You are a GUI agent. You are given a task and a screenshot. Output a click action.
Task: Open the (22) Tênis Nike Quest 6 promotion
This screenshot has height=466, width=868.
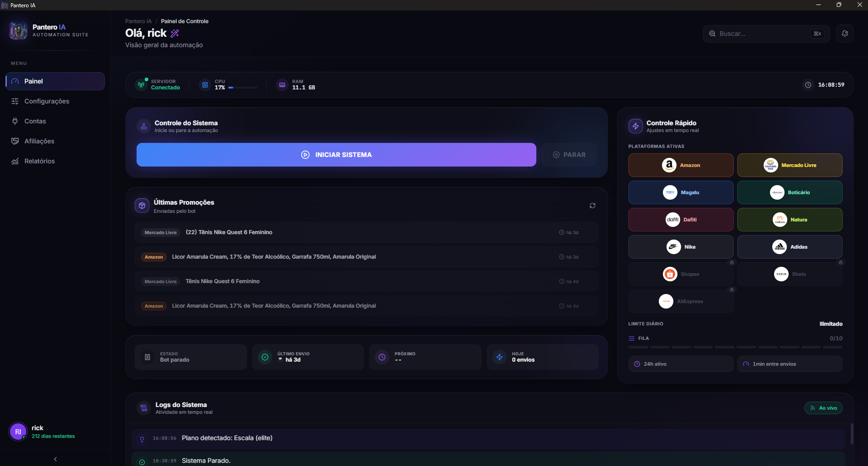(x=366, y=232)
